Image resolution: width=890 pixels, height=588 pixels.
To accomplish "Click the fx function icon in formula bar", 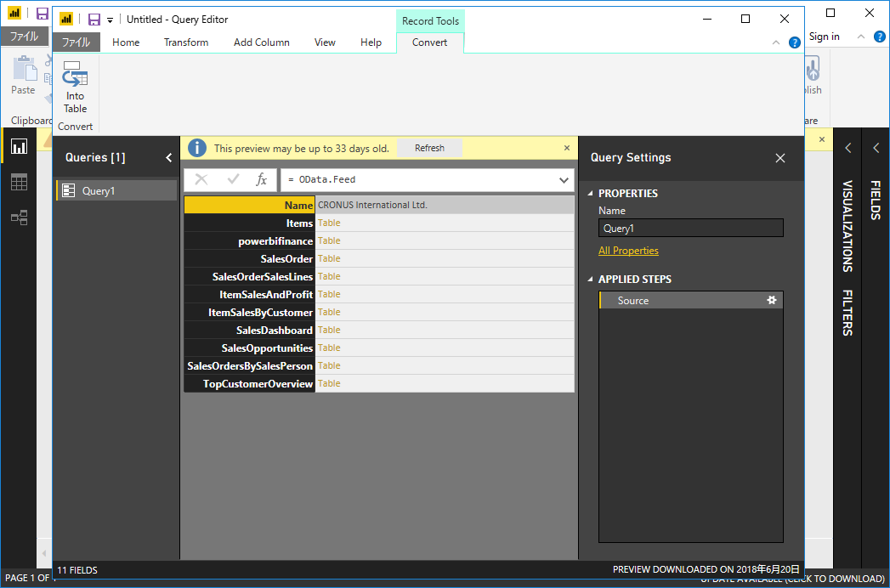I will 261,180.
